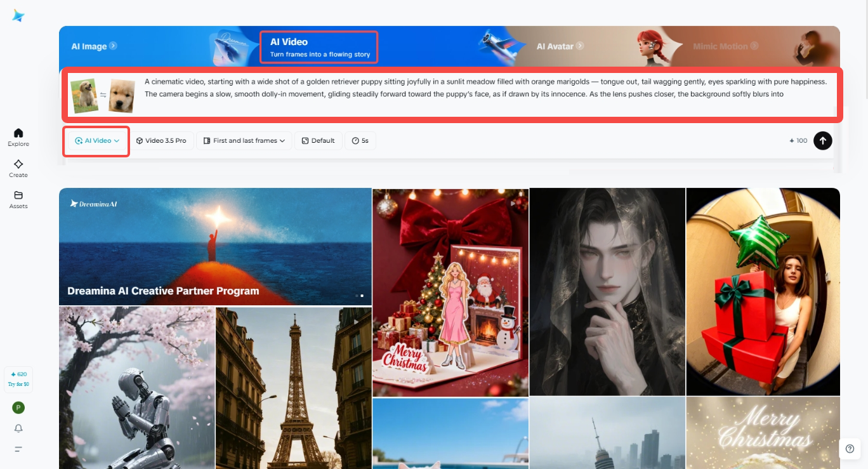The width and height of the screenshot is (868, 469).
Task: Click the notification bell icon
Action: (18, 428)
